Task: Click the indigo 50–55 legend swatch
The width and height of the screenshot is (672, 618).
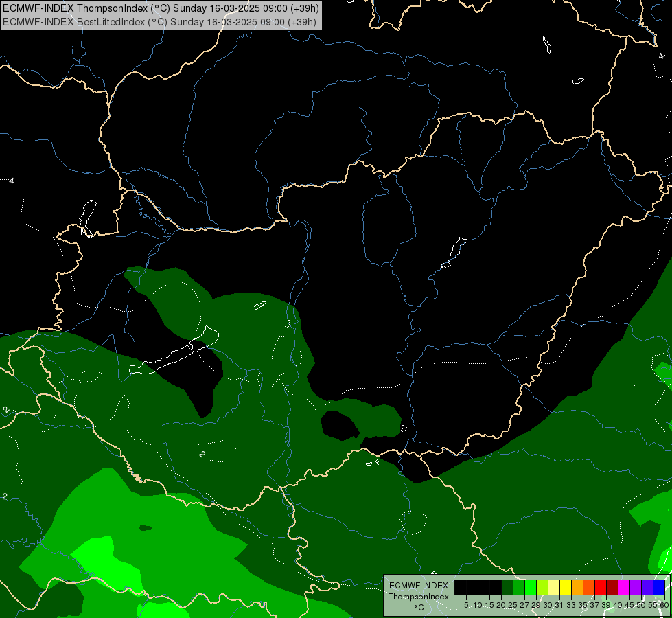Action: pos(647,588)
